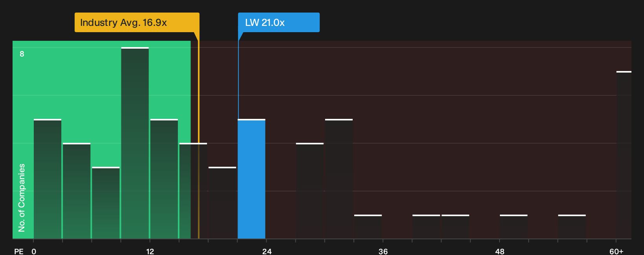Click the x-axis label 36

click(383, 251)
